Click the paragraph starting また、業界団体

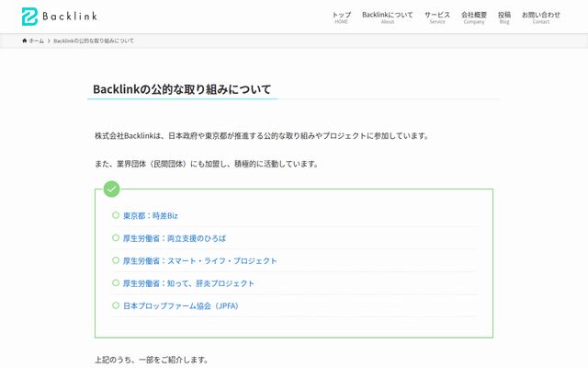207,164
